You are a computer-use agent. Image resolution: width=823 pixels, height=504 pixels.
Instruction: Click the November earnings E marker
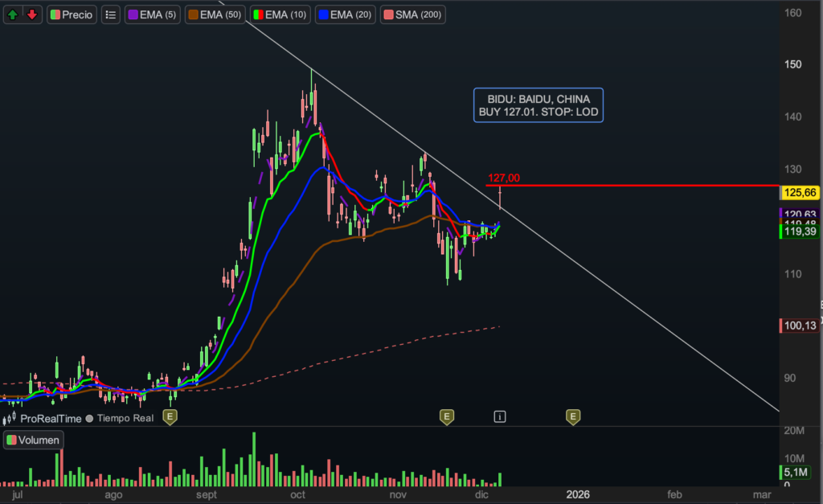pyautogui.click(x=446, y=416)
